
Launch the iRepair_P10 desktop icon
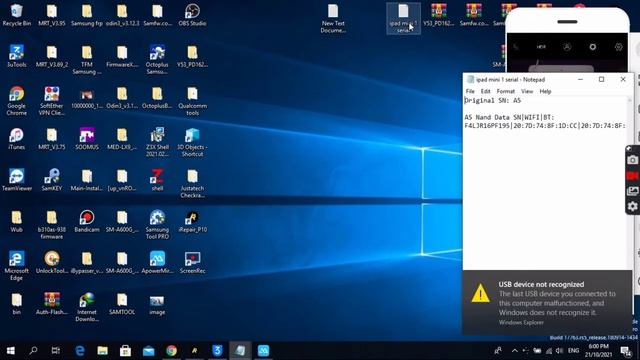(192, 221)
